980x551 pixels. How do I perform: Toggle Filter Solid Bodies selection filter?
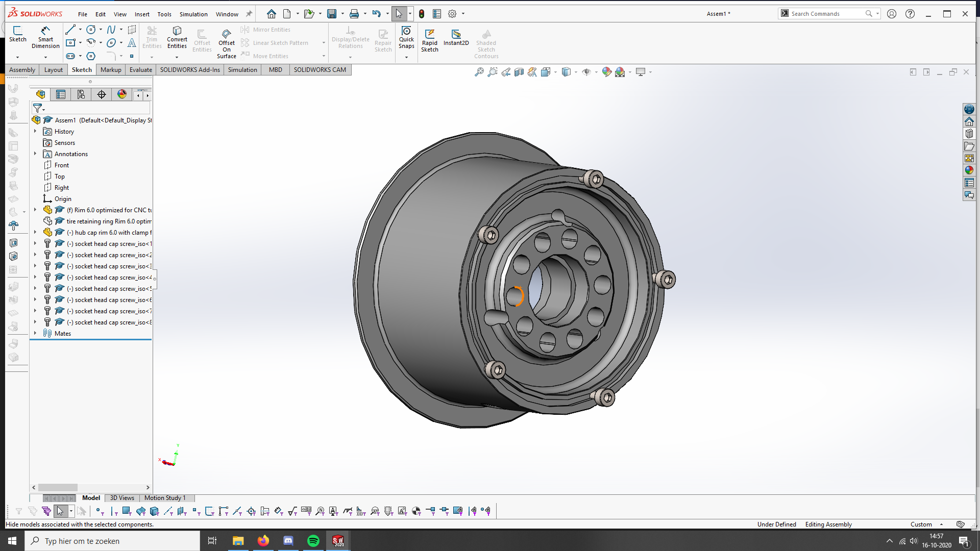click(x=154, y=511)
